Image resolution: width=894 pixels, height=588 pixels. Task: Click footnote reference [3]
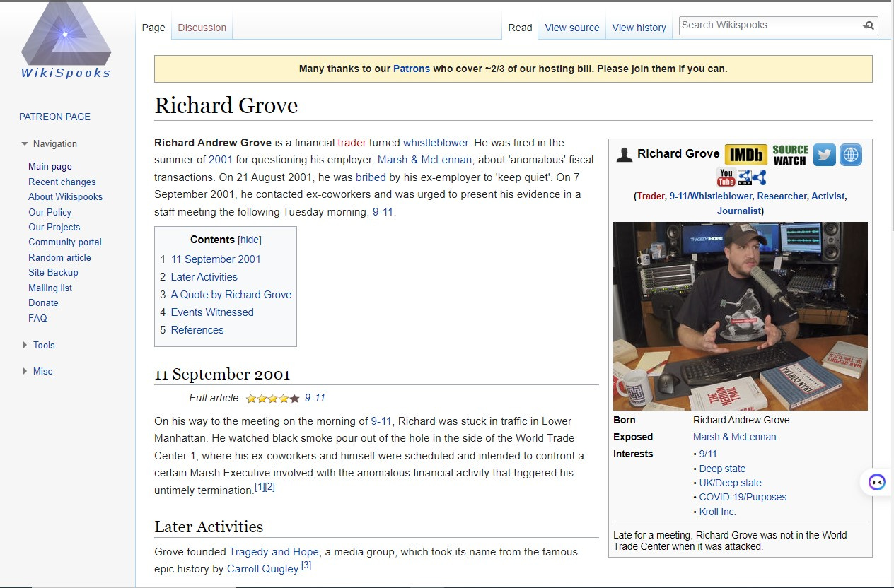(x=306, y=565)
